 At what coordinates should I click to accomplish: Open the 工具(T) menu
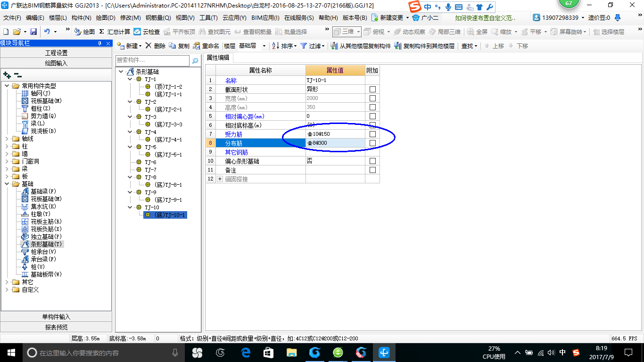pyautogui.click(x=208, y=17)
